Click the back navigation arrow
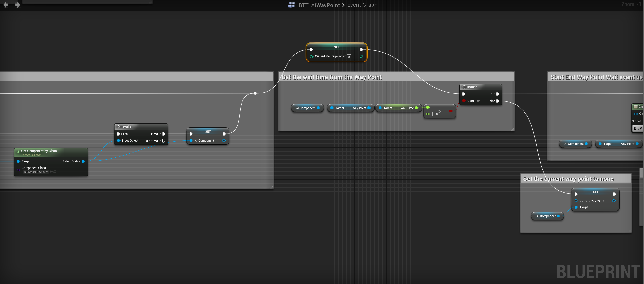The image size is (644, 284). pyautogui.click(x=6, y=5)
